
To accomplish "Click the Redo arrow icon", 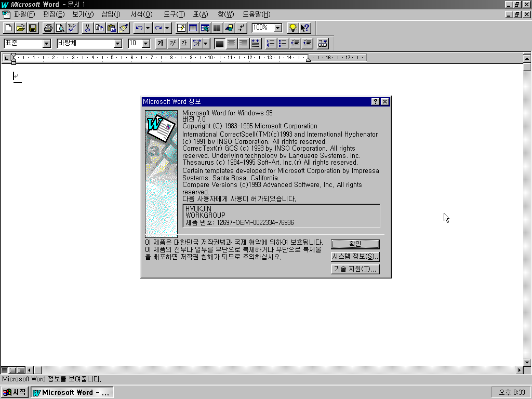I will (158, 28).
